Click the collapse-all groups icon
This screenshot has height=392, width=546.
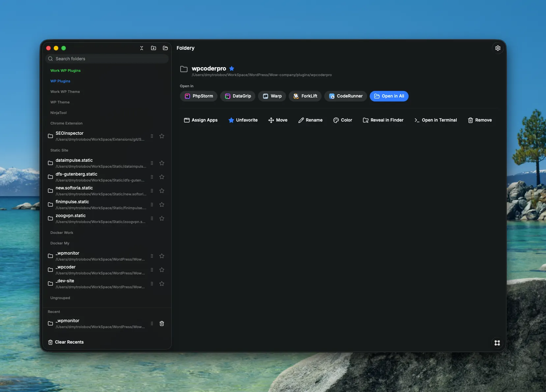point(142,48)
